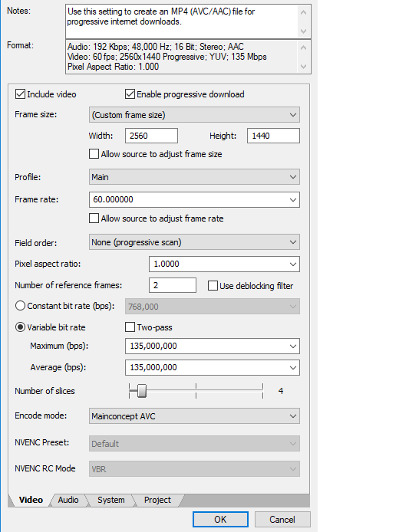Open the Profile dropdown showing Main
This screenshot has width=399, height=532.
point(194,177)
